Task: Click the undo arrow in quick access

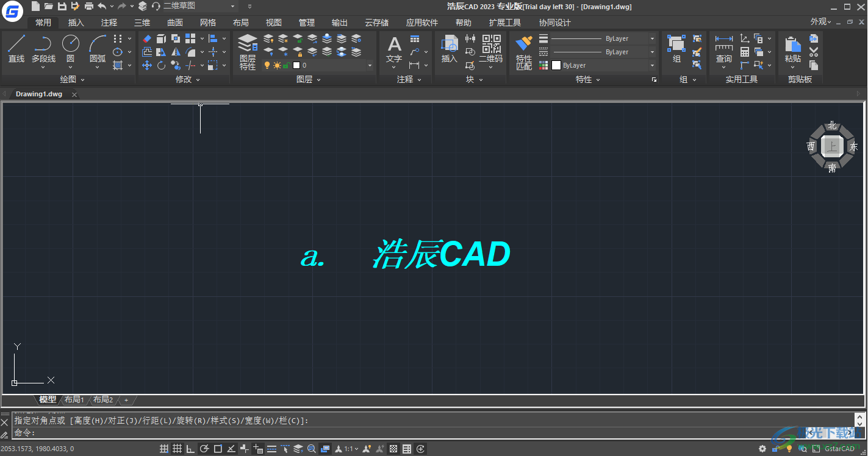Action: tap(102, 6)
